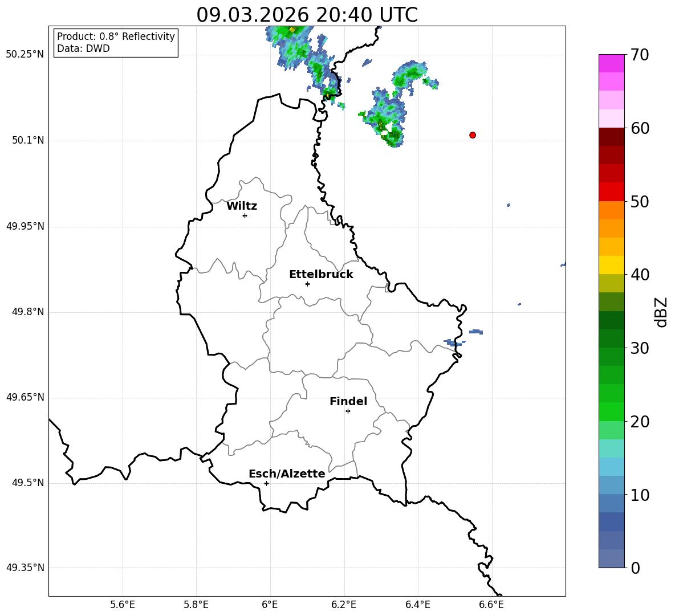Click the 10 value on colorbar
The width and height of the screenshot is (675, 616).
pos(639,495)
